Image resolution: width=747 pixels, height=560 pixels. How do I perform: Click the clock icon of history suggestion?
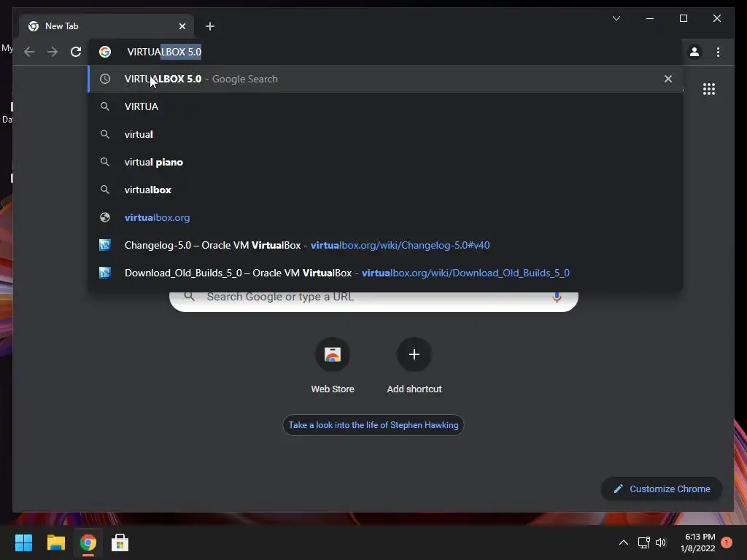click(x=105, y=79)
